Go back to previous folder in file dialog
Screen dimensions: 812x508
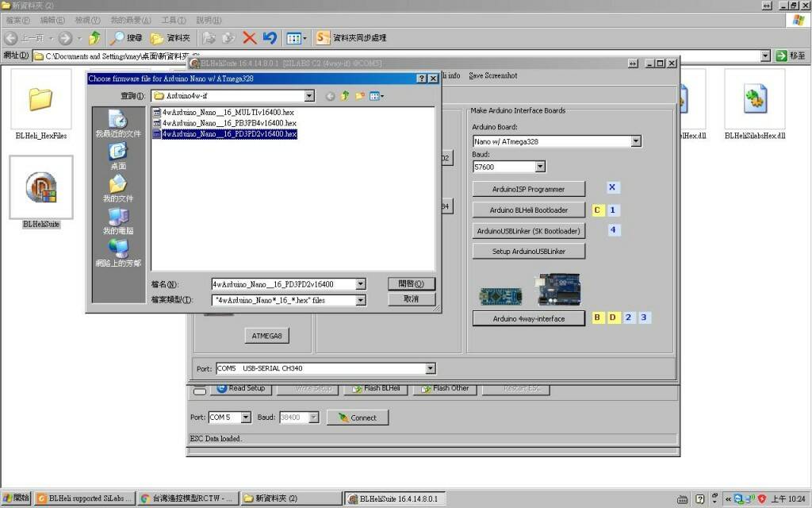(330, 96)
